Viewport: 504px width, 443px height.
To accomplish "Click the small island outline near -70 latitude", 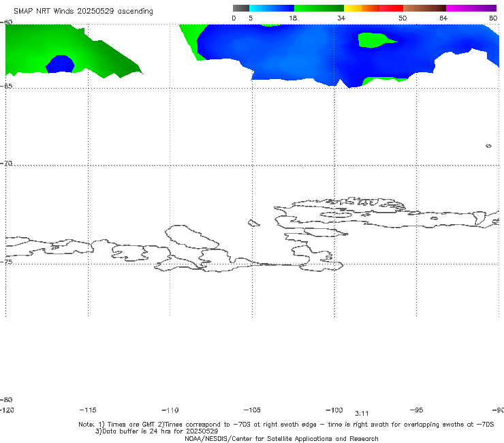I will [x=488, y=146].
